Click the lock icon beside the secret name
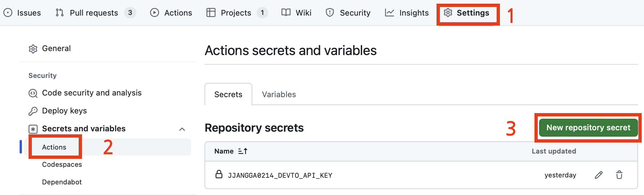The width and height of the screenshot is (644, 195). 219,174
